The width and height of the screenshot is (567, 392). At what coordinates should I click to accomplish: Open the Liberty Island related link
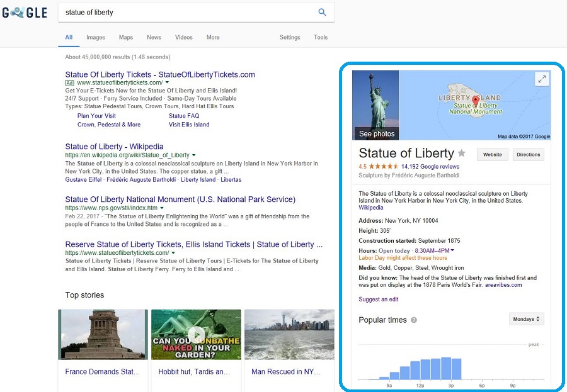click(198, 179)
